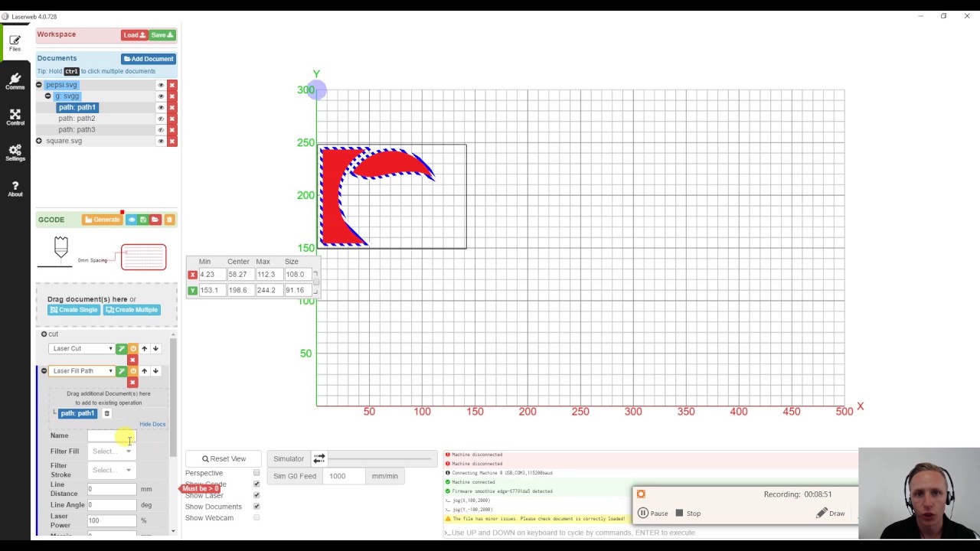Toggle visibility of pepsi.svg

(161, 85)
